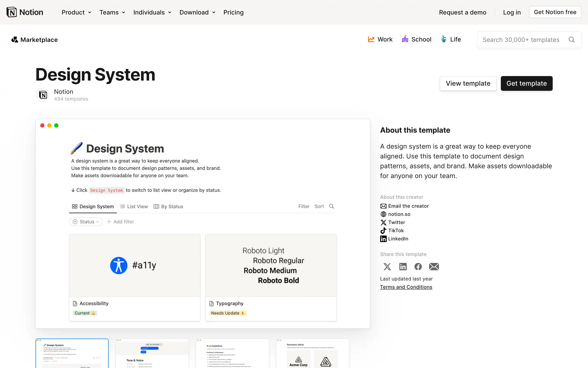Click the page icon beside Typography

coord(211,304)
